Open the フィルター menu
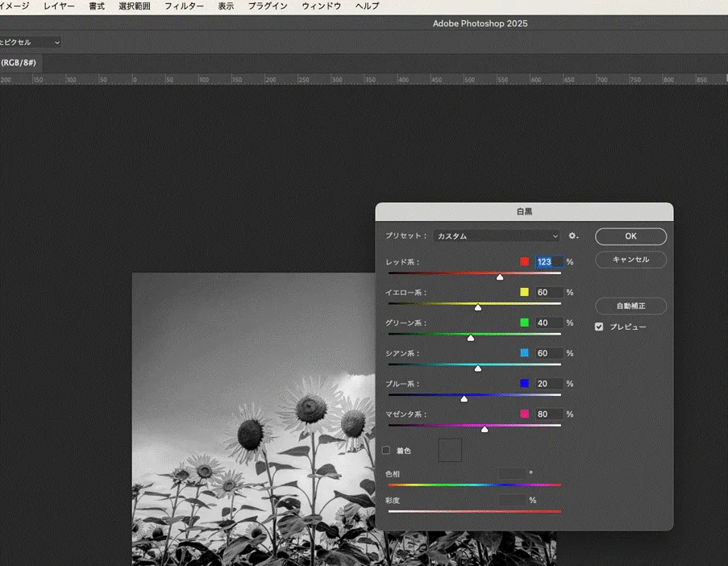 (184, 6)
